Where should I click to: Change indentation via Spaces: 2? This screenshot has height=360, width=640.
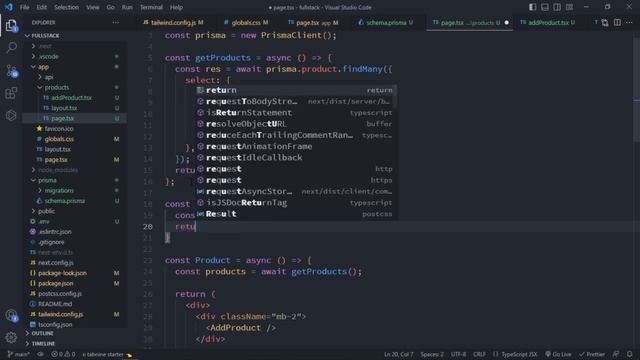tap(432, 354)
